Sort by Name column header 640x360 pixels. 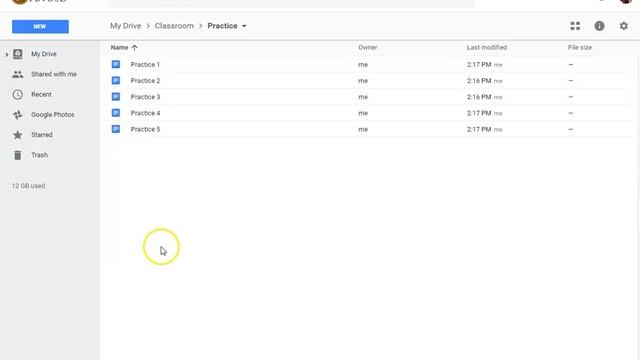pos(119,47)
